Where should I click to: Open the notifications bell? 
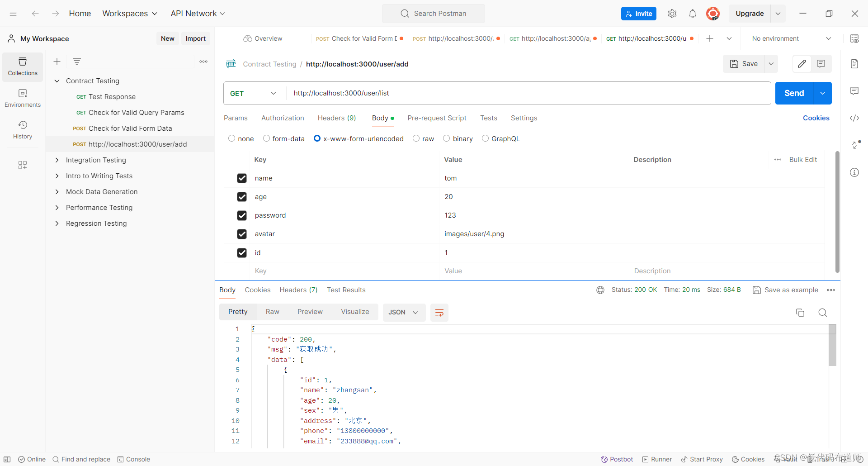(693, 14)
